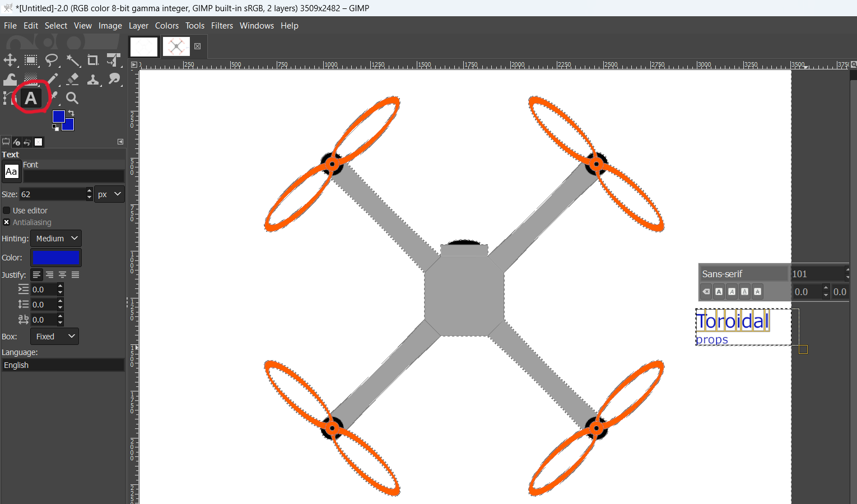The width and height of the screenshot is (857, 504).
Task: Toggle the Antialiasing checkbox
Action: click(x=7, y=222)
